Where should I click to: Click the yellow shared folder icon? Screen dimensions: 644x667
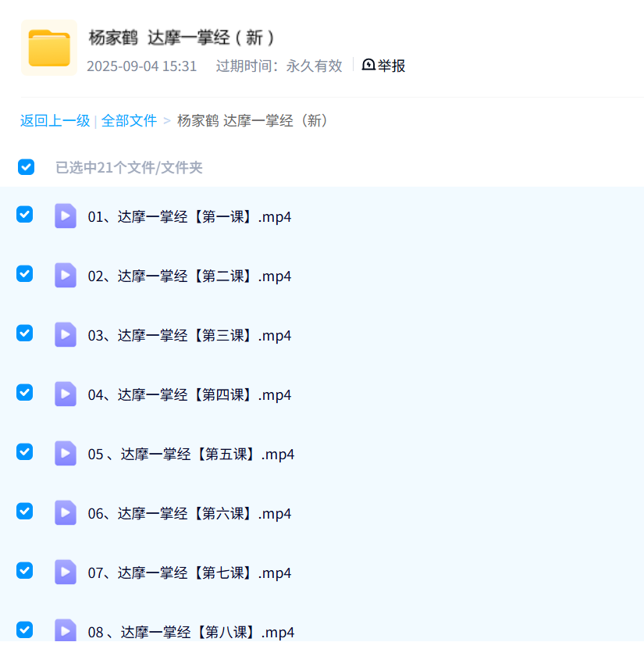49,48
